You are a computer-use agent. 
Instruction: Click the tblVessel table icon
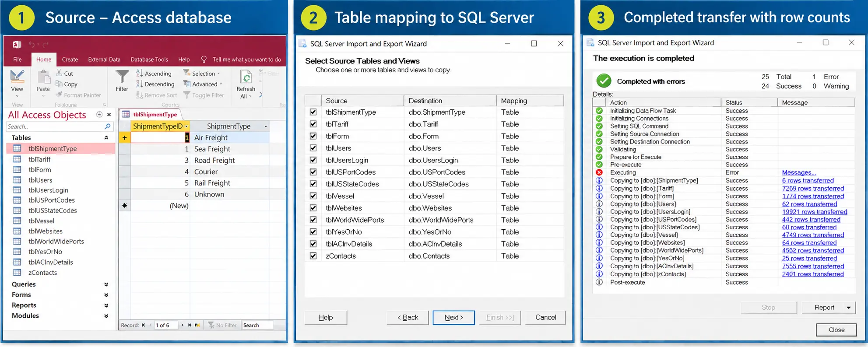click(17, 221)
